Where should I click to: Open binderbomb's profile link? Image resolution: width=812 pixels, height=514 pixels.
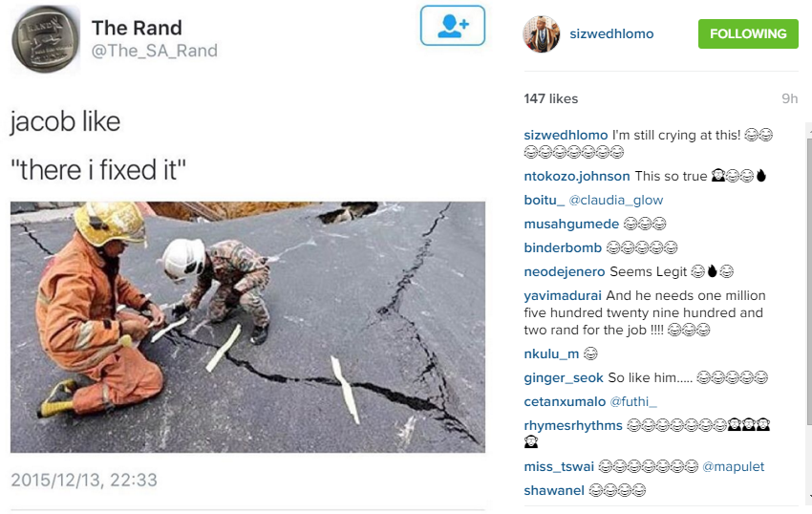(x=563, y=247)
